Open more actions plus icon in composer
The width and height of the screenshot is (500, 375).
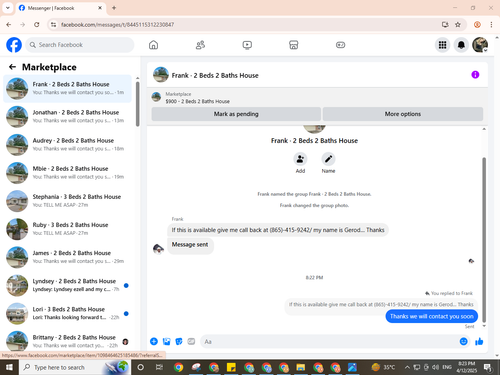tap(154, 341)
